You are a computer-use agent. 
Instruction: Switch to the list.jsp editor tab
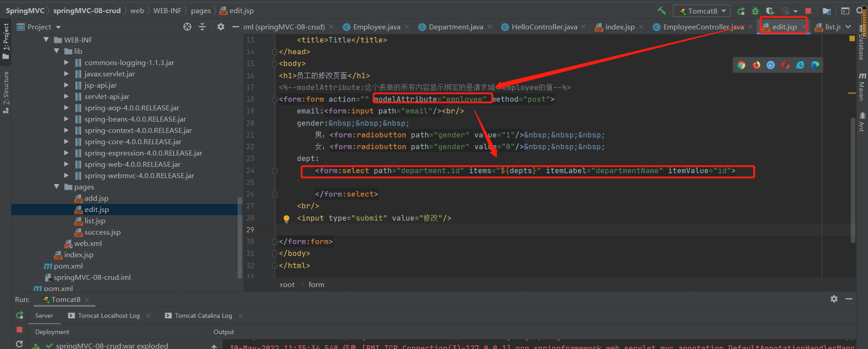pos(828,27)
